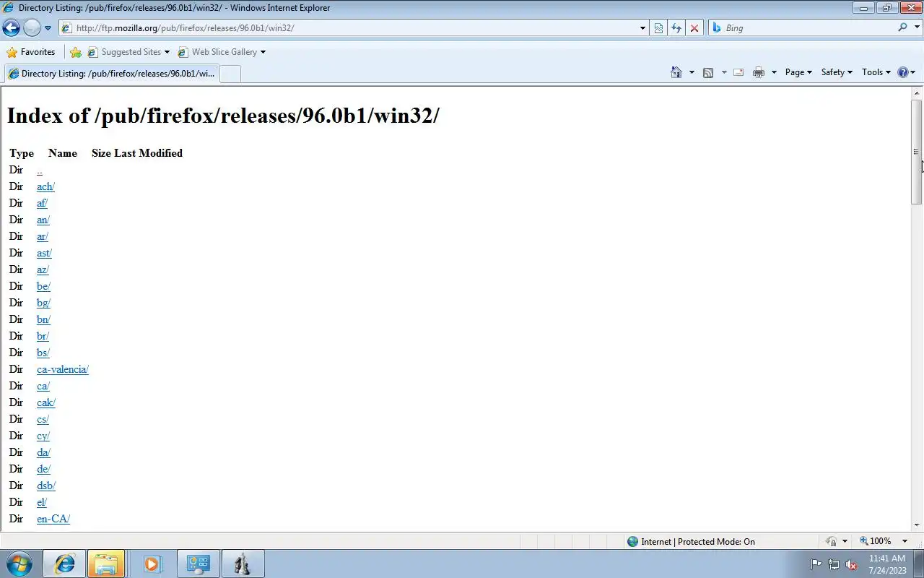Click the Refresh page icon

tap(676, 28)
